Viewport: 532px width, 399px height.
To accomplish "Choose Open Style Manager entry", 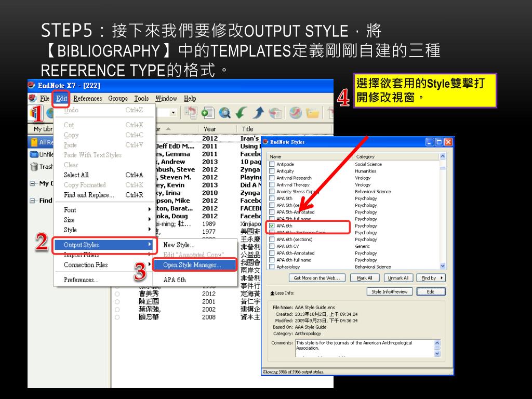I will 195,264.
